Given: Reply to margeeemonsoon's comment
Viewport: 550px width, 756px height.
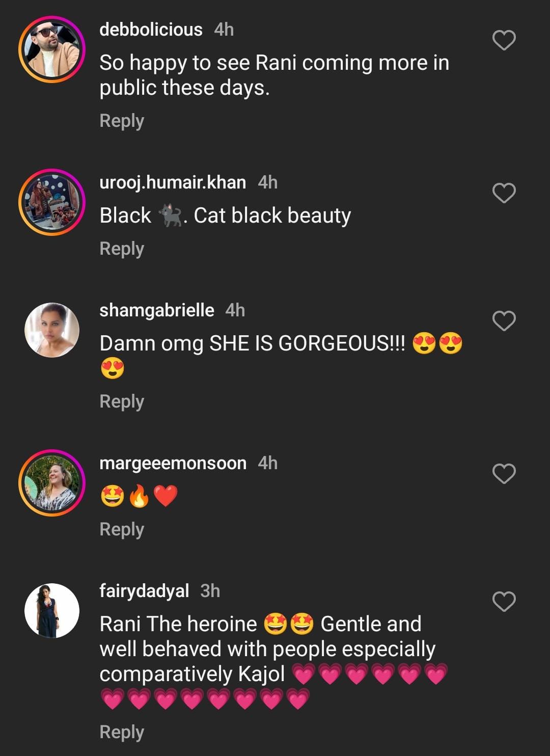Looking at the screenshot, I should tap(122, 529).
